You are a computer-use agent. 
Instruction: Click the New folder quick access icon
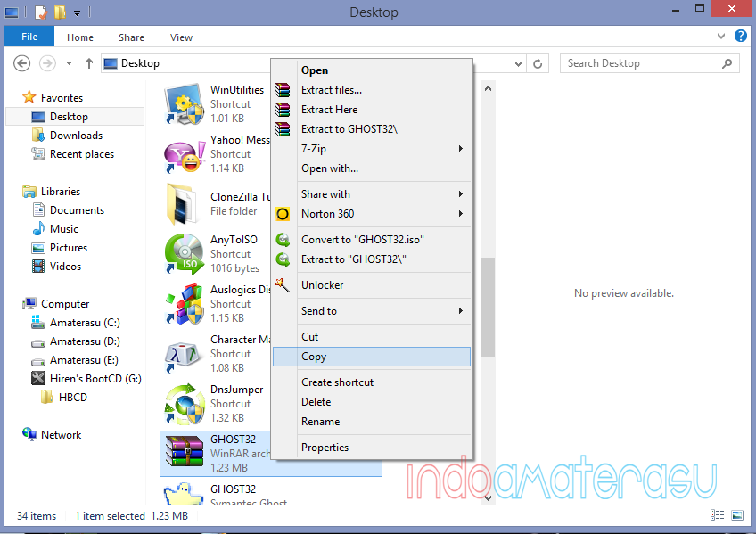(60, 12)
